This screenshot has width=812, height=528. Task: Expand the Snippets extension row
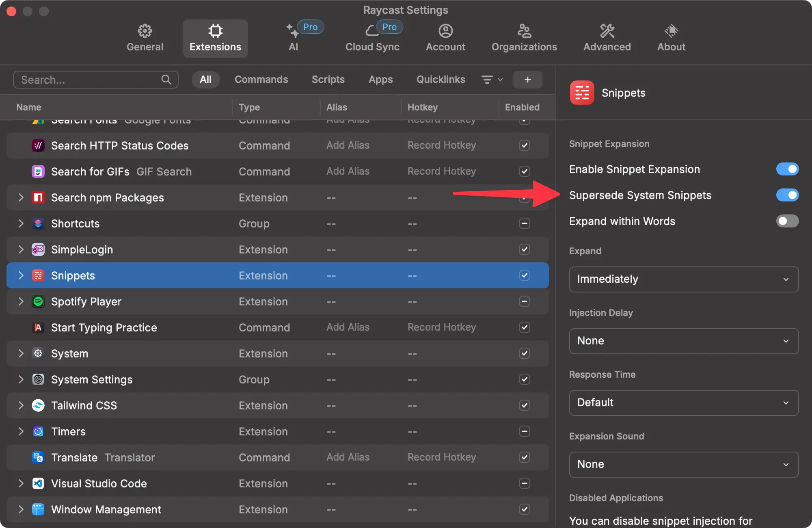coord(21,275)
